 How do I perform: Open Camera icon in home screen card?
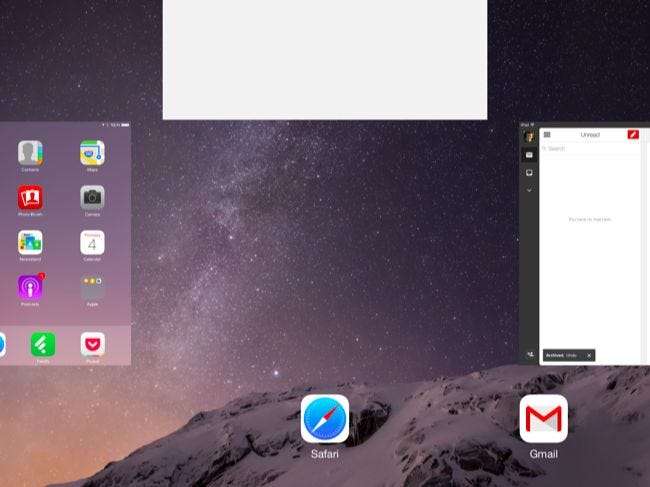pos(92,198)
